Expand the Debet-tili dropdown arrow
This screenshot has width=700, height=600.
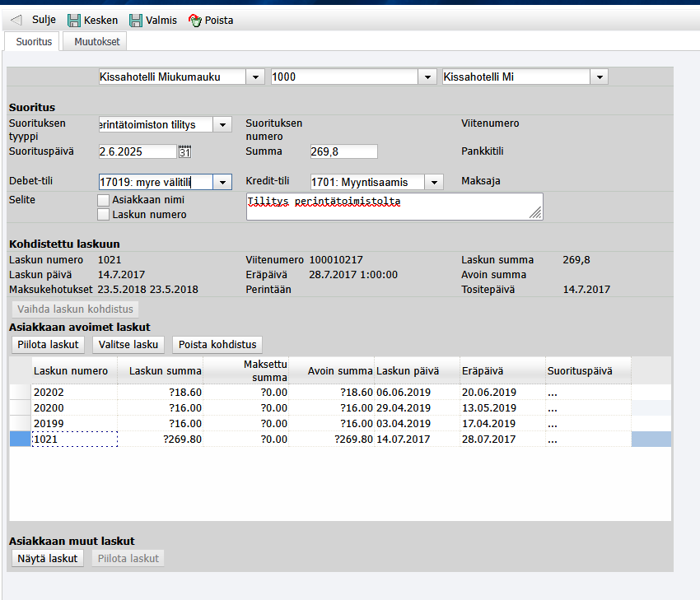point(222,182)
